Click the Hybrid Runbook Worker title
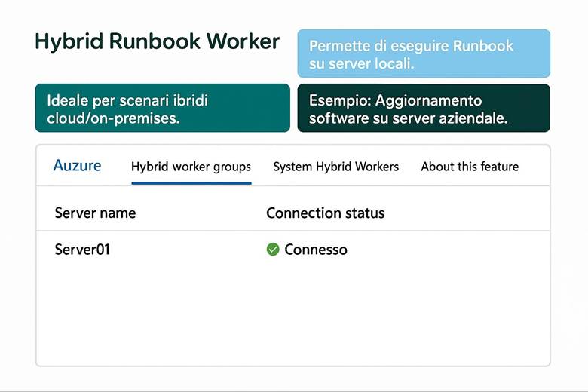This screenshot has height=392, width=588. (x=157, y=42)
